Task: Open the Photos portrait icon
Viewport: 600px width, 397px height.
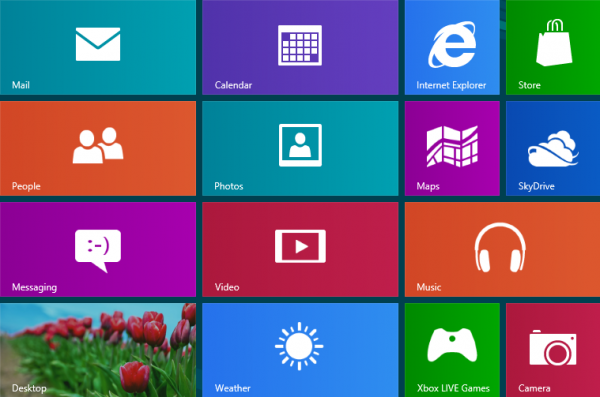Action: pos(300,145)
